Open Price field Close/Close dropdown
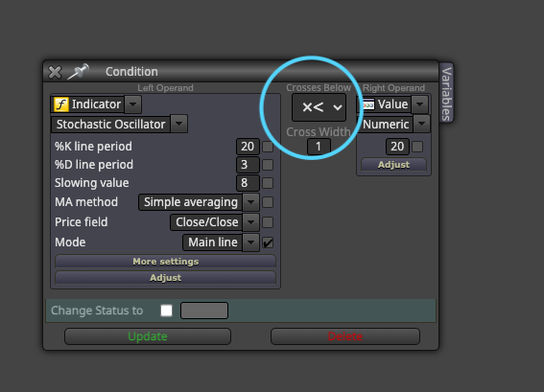544x392 pixels. click(x=250, y=222)
